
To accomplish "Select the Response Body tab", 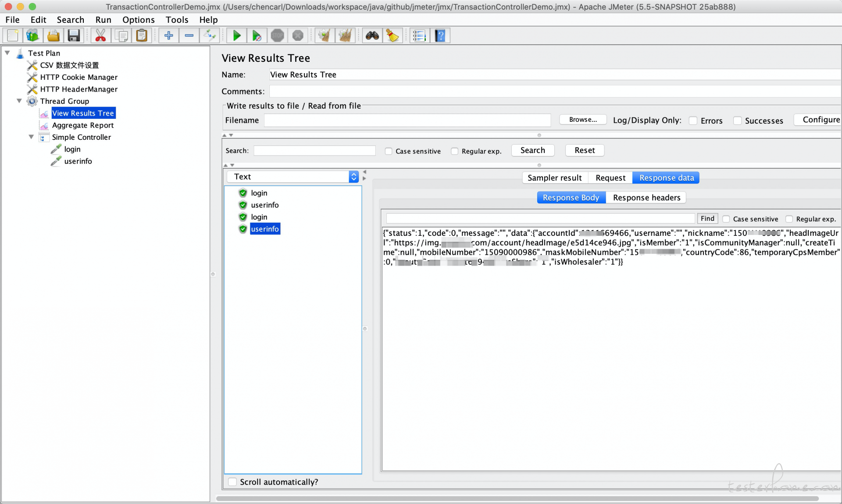I will [571, 198].
